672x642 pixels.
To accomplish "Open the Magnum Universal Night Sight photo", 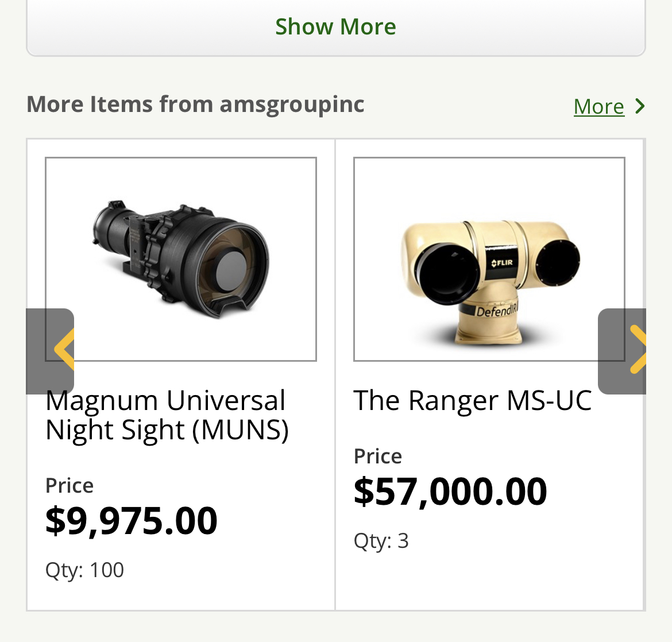I will click(181, 259).
